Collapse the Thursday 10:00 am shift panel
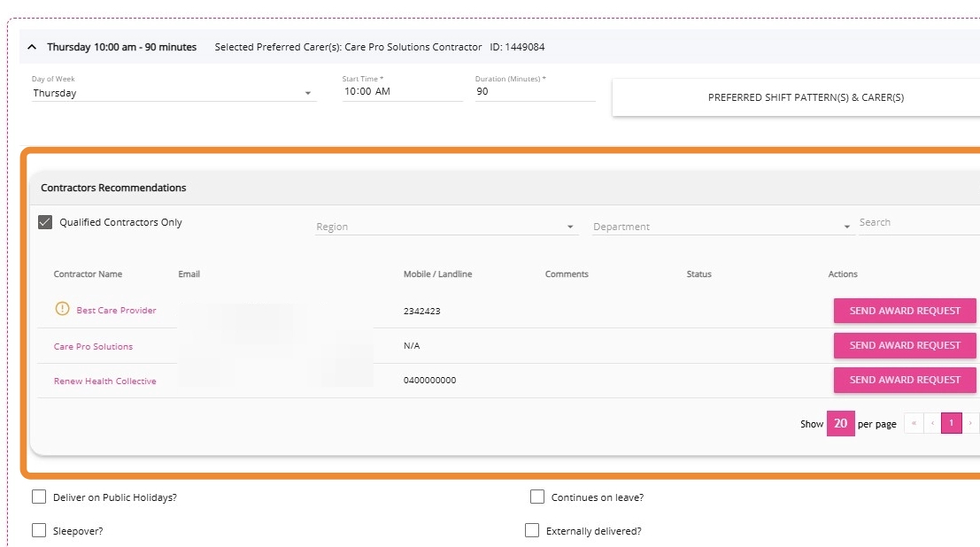980x547 pixels. (33, 47)
